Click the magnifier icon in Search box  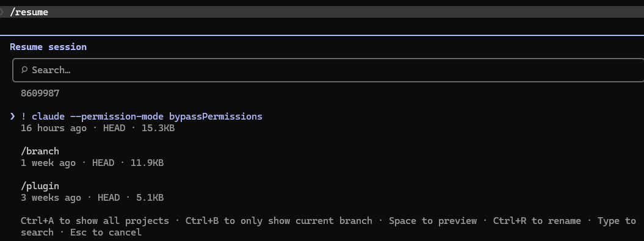[x=24, y=70]
